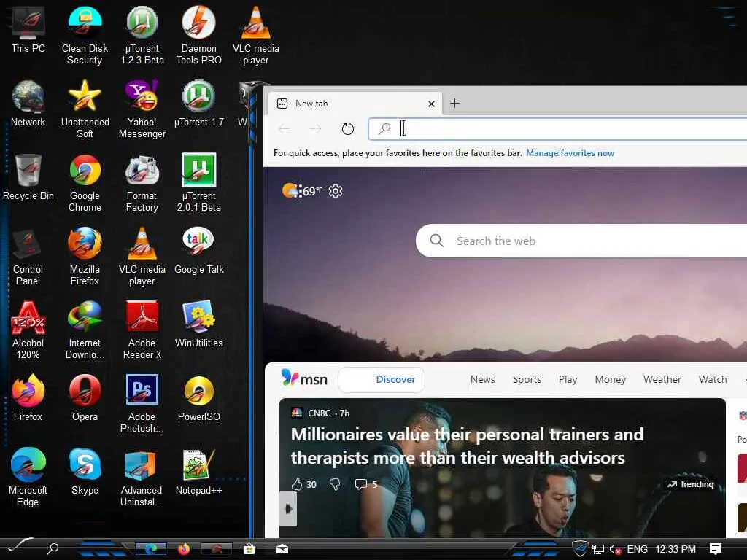This screenshot has height=560, width=747.
Task: Launch Advanced Uninstaller shortcut
Action: click(x=142, y=478)
